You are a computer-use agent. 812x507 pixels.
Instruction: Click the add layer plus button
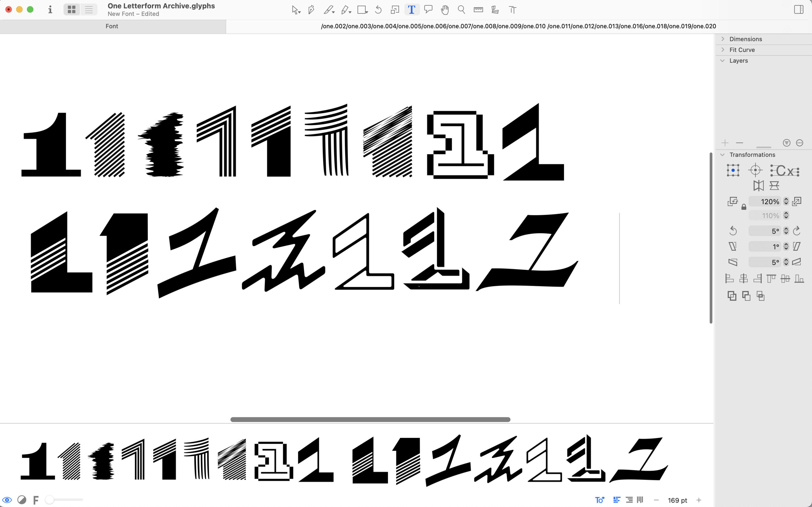(x=725, y=143)
